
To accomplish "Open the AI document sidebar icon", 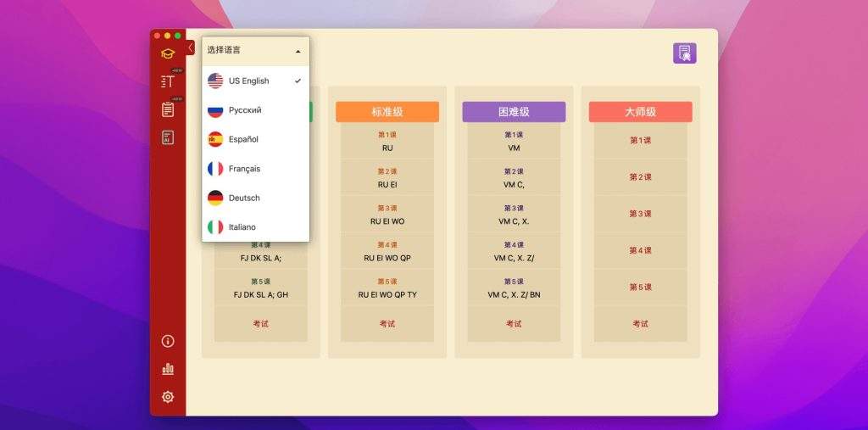I will pyautogui.click(x=168, y=137).
